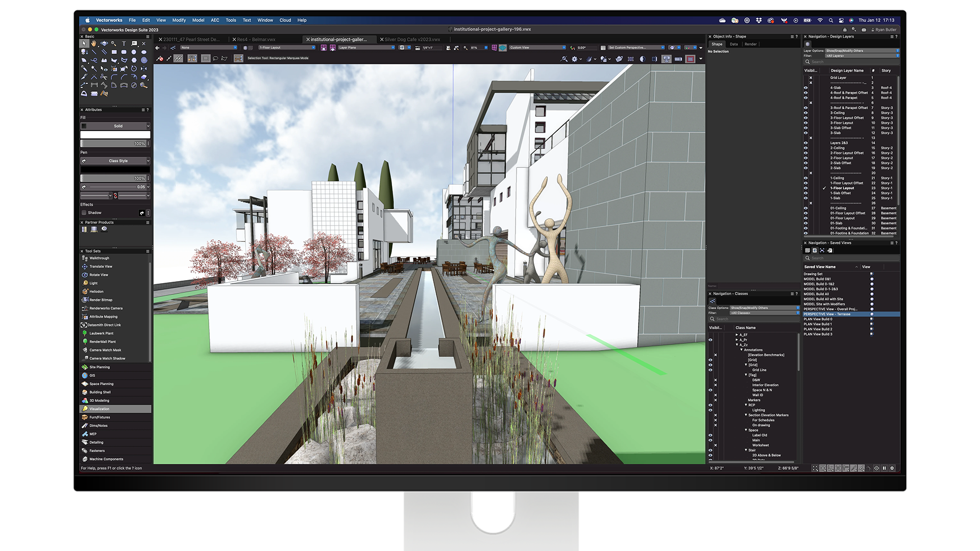Toggle visibility of the 01-Ceiling layer
This screenshot has width=980, height=551.
pos(806,208)
